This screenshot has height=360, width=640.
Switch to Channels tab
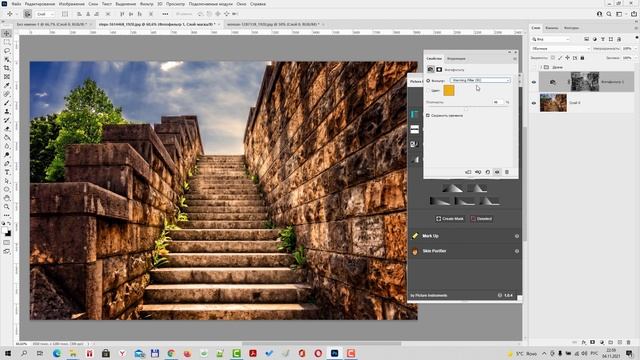tap(552, 28)
